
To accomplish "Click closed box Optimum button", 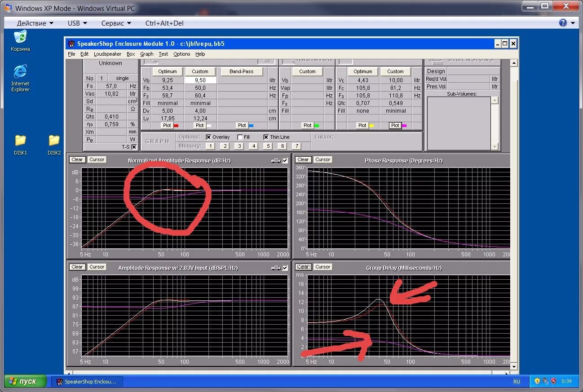I will (x=362, y=71).
